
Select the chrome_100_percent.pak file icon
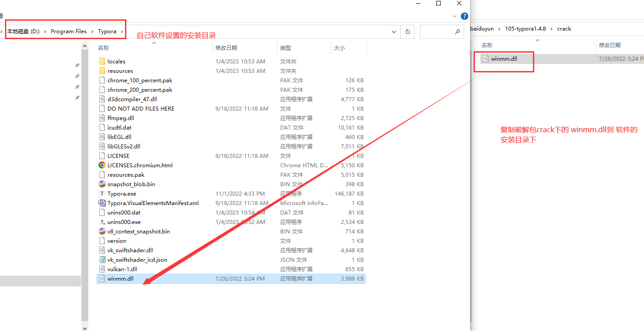click(x=102, y=80)
